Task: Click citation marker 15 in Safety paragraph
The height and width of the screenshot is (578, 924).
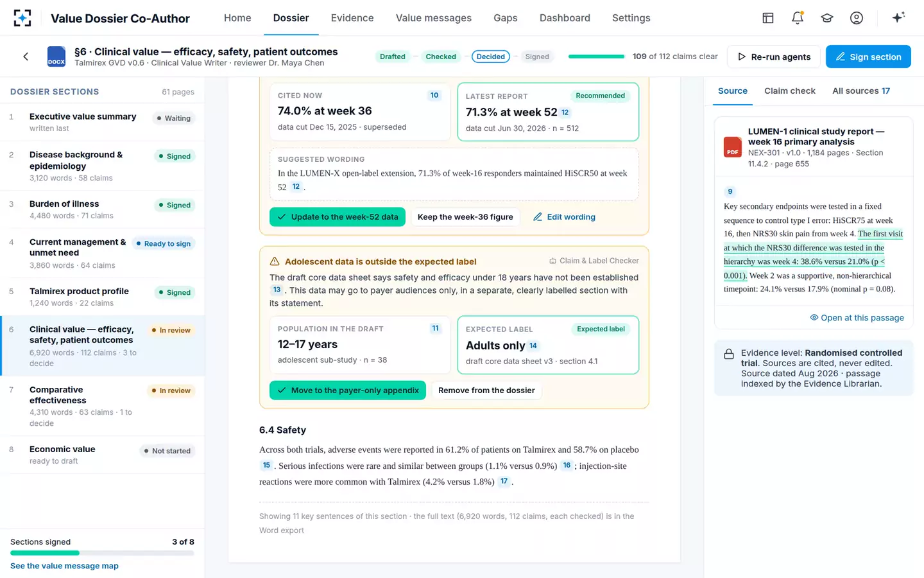Action: coord(266,466)
